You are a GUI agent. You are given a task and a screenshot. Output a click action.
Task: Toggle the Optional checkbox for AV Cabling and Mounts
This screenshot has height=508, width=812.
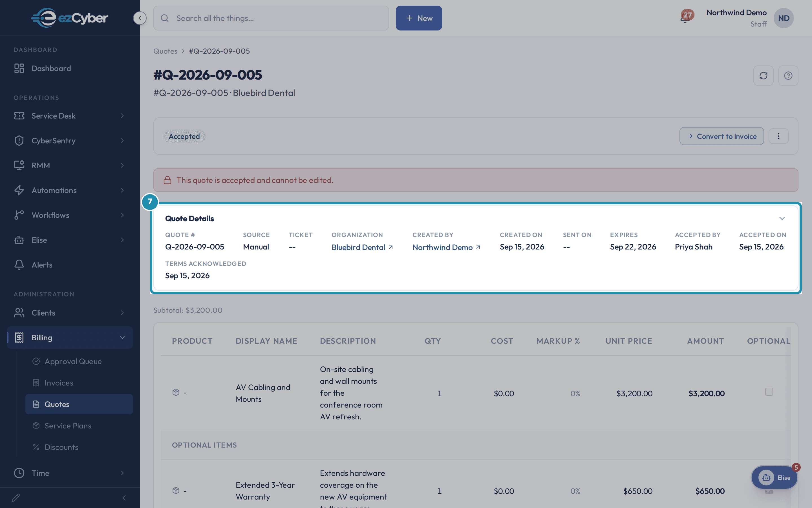(x=769, y=392)
